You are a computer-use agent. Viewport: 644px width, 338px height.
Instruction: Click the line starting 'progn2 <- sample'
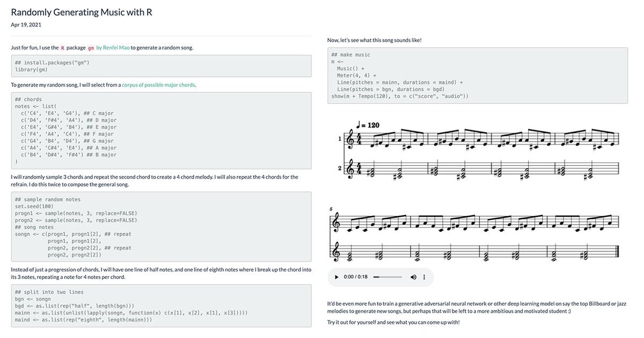coord(76,220)
